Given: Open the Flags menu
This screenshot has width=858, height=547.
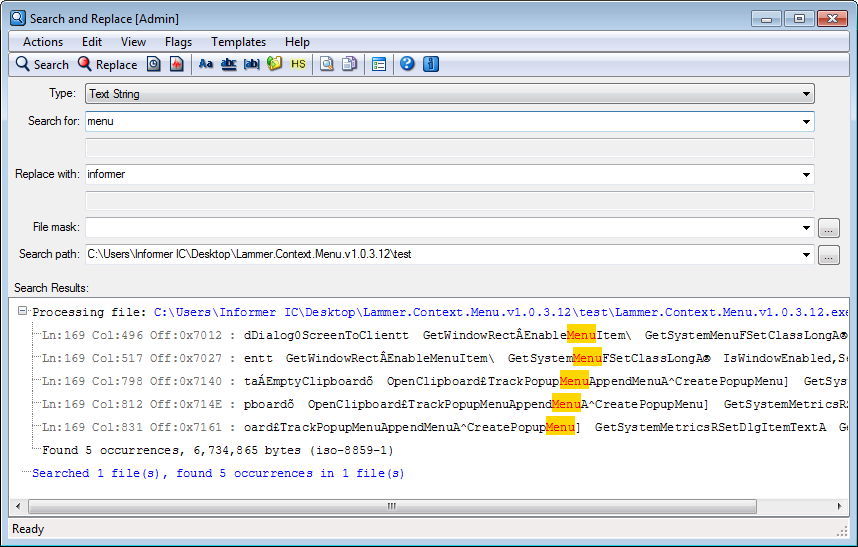Looking at the screenshot, I should coord(178,42).
